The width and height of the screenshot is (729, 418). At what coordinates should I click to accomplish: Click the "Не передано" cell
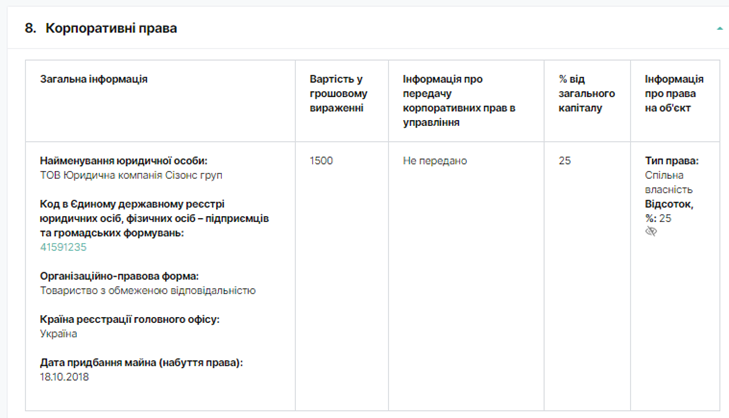click(x=435, y=161)
